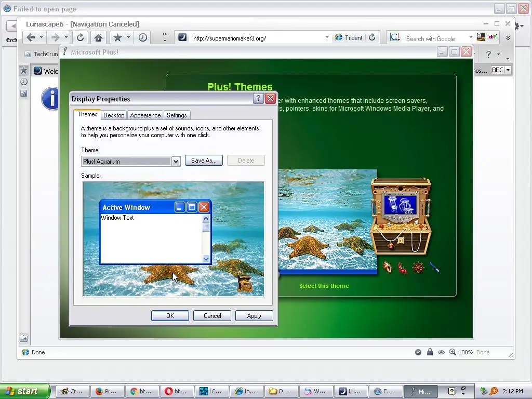Click Active Window sample scroll up arrow
The height and width of the screenshot is (399, 532).
pyautogui.click(x=206, y=219)
